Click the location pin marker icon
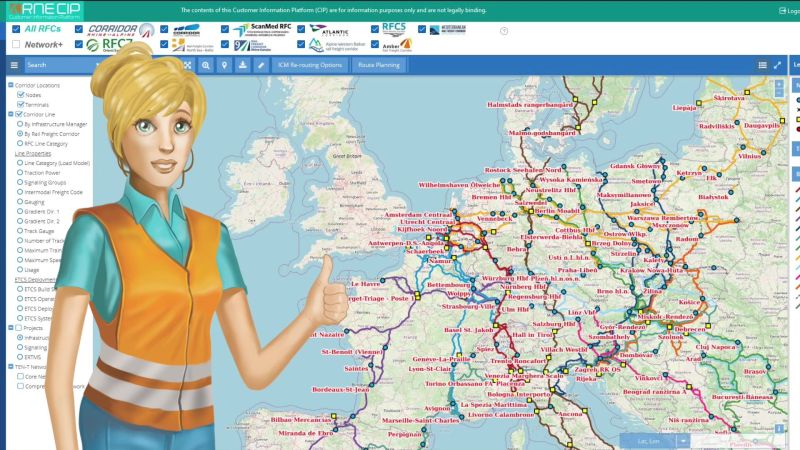Image resolution: width=800 pixels, height=450 pixels. [x=224, y=65]
